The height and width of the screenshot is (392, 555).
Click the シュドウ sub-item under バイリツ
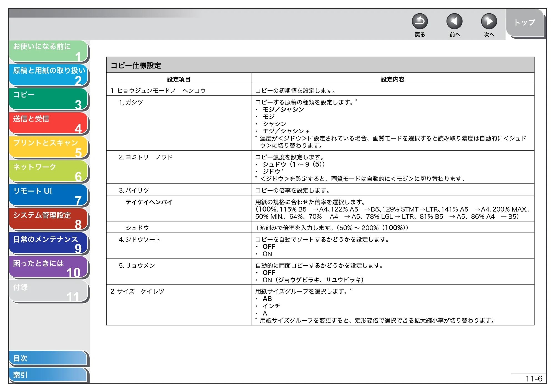click(x=137, y=228)
